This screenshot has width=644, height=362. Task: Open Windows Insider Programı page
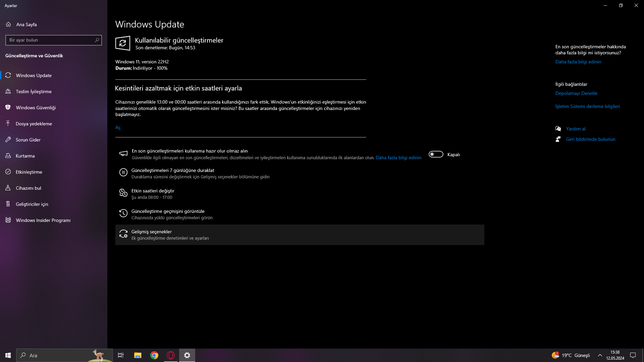pyautogui.click(x=43, y=220)
